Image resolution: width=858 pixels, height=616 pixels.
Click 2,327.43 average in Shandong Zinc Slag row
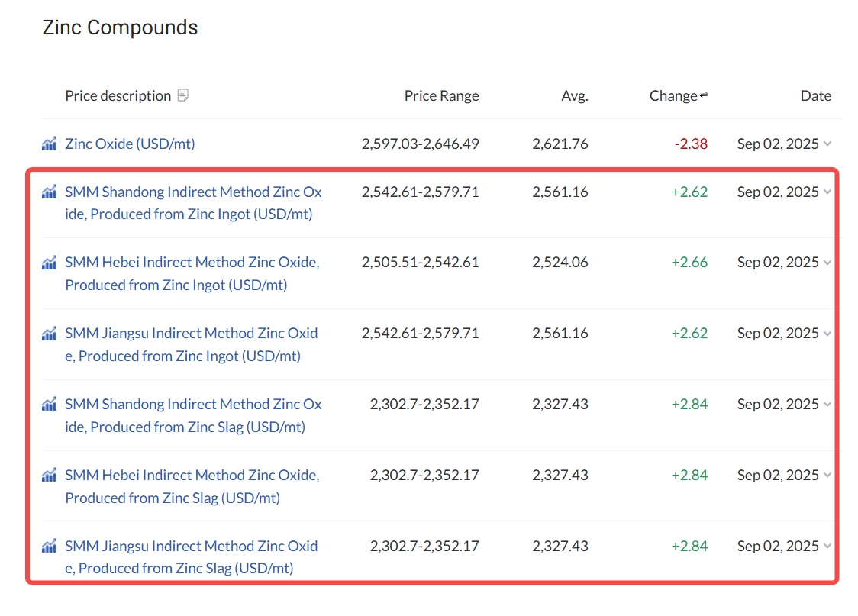[x=560, y=405]
